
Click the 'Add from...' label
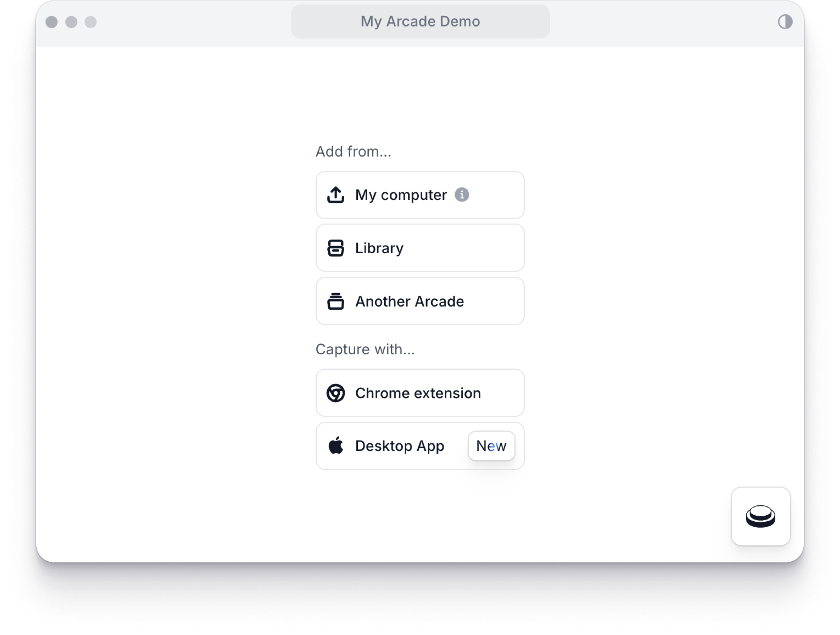coord(353,152)
